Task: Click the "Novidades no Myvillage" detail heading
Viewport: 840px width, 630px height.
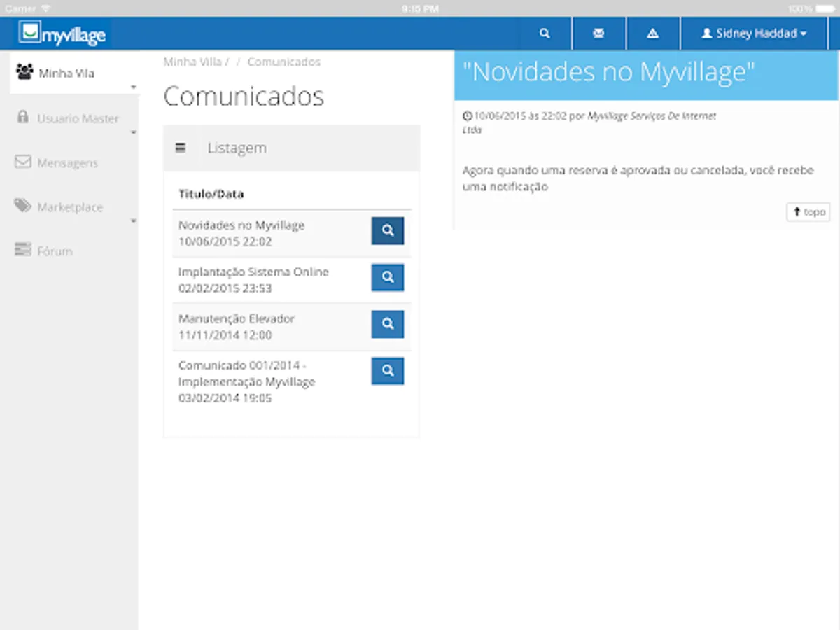Action: pos(609,72)
